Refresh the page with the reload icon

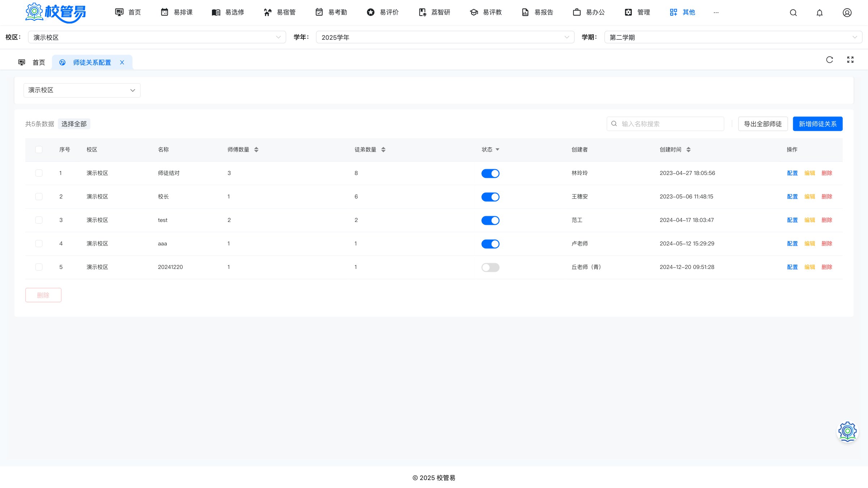830,60
